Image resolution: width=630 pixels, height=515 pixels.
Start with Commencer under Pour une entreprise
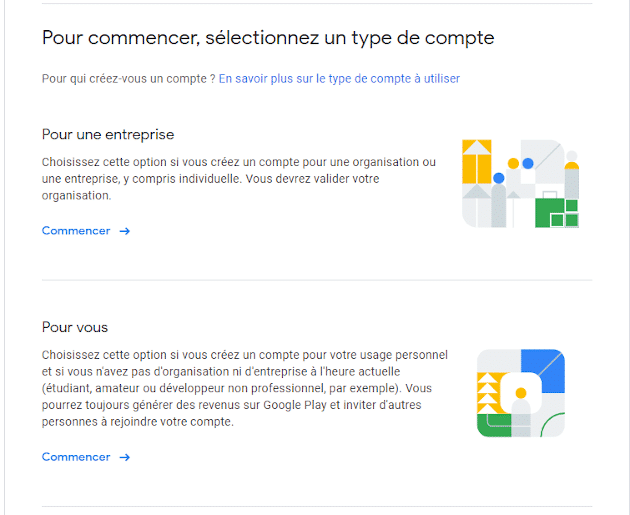pos(76,231)
